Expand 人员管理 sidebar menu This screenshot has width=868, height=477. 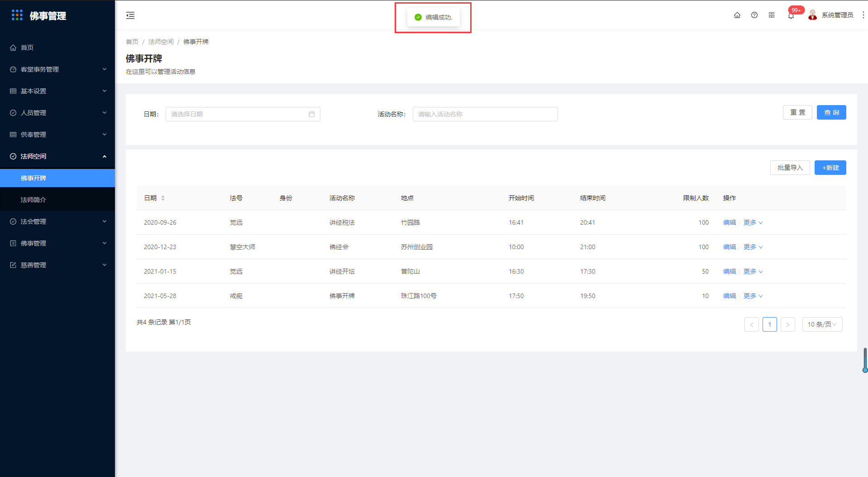click(57, 113)
